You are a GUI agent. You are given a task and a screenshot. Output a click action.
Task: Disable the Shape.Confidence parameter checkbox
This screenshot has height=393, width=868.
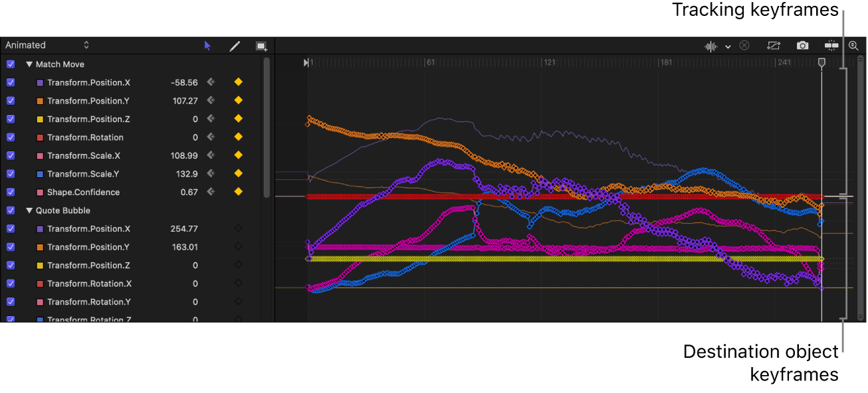(10, 192)
